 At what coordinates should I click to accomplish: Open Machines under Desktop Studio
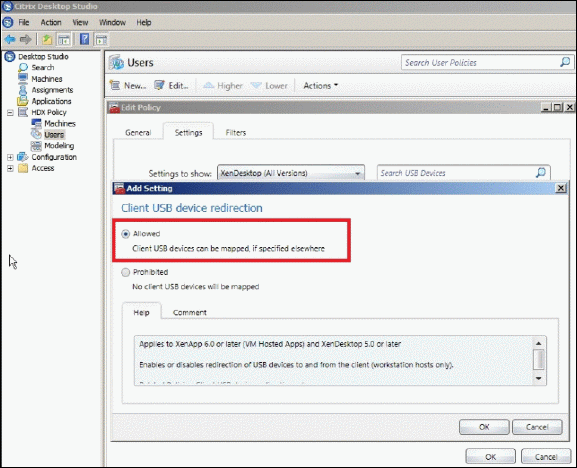(x=47, y=79)
